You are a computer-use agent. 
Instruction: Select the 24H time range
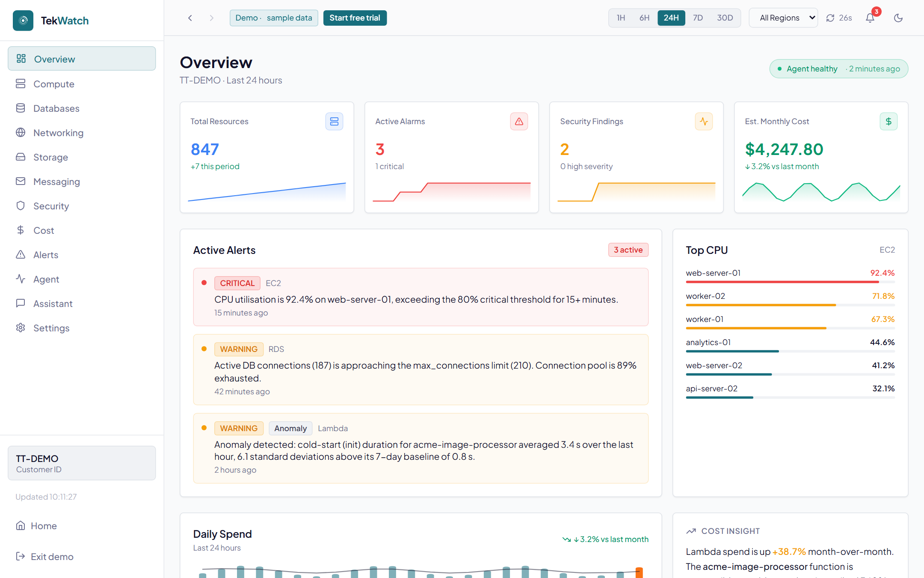tap(671, 18)
